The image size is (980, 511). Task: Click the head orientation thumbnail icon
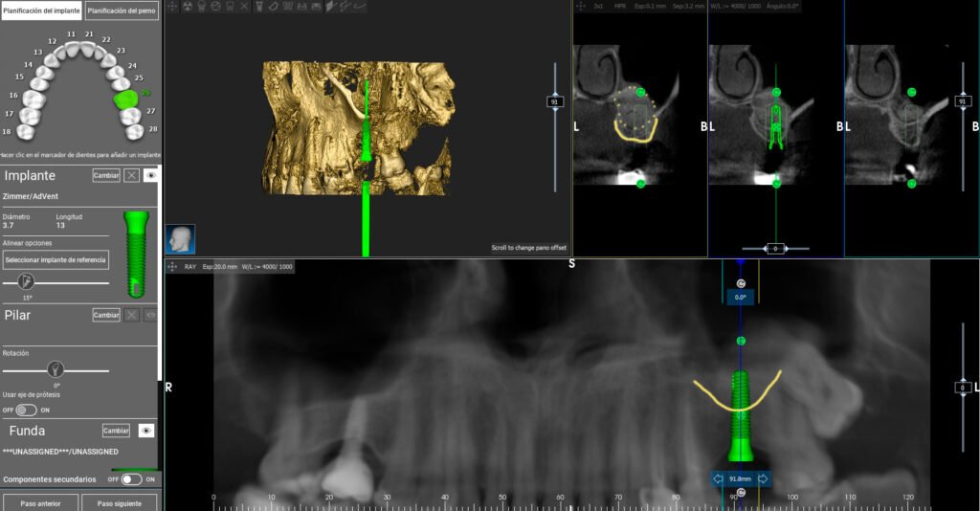180,239
